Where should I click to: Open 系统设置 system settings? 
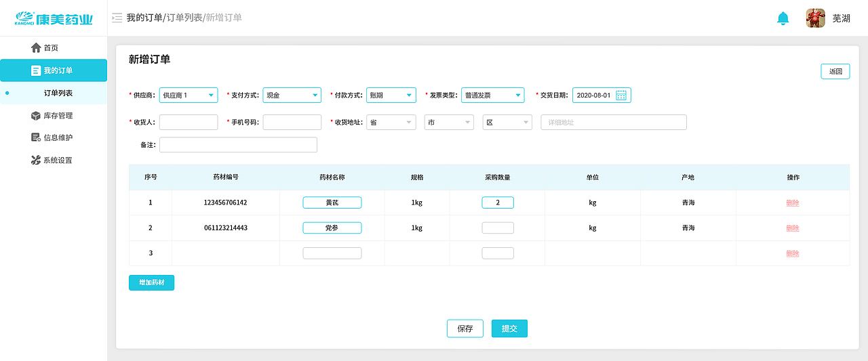[58, 161]
